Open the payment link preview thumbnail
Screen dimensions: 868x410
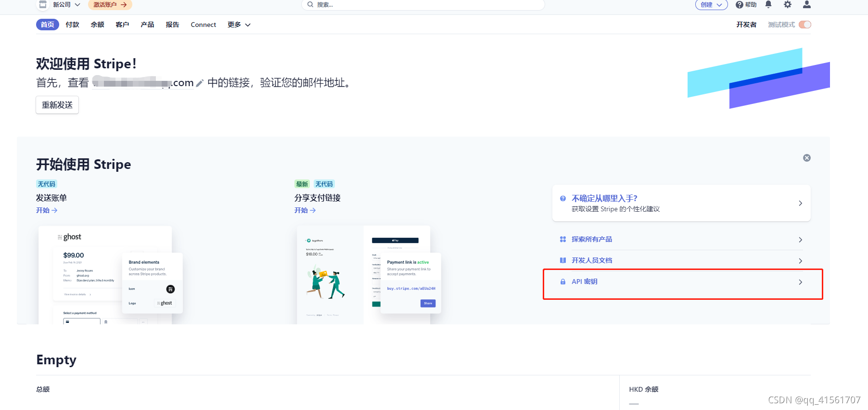click(369, 275)
